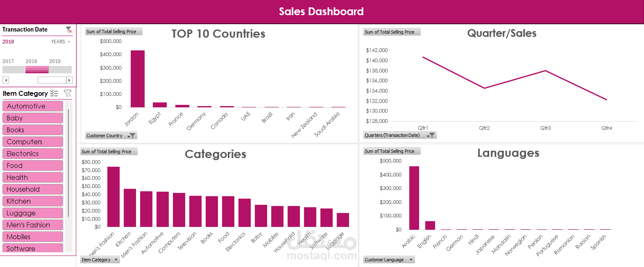Click the Quarters (Transaction Date) filter funnel

pyautogui.click(x=431, y=135)
